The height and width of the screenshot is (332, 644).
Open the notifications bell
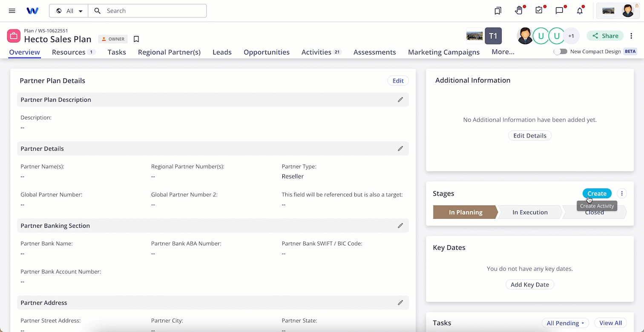pyautogui.click(x=580, y=11)
